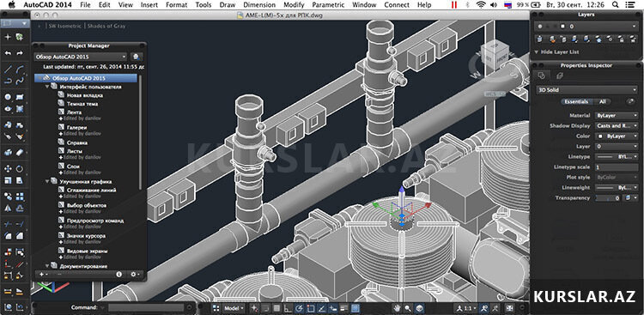Open the Parametric menu
Screen dimensions: 644x315
click(328, 5)
